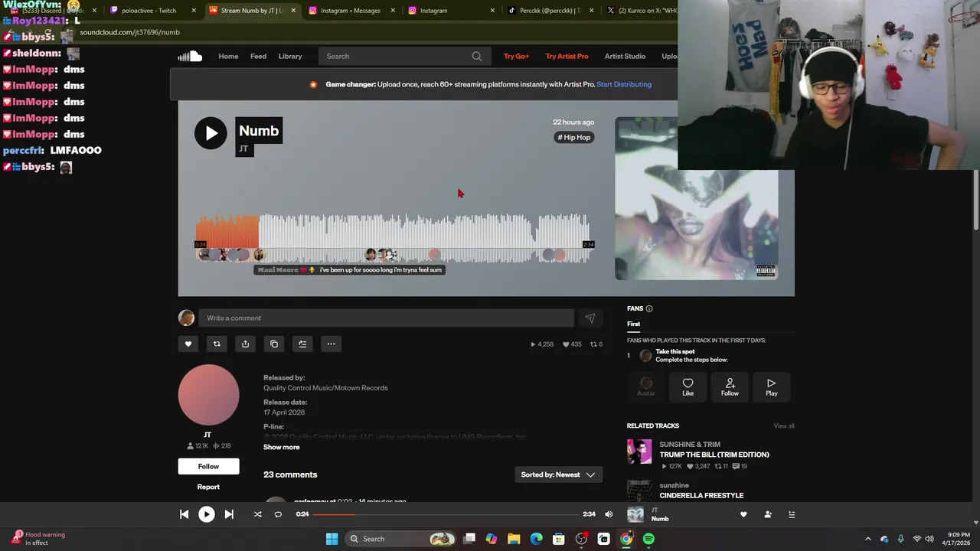Click the browser address bar URL
The width and height of the screenshot is (980, 551).
click(129, 32)
